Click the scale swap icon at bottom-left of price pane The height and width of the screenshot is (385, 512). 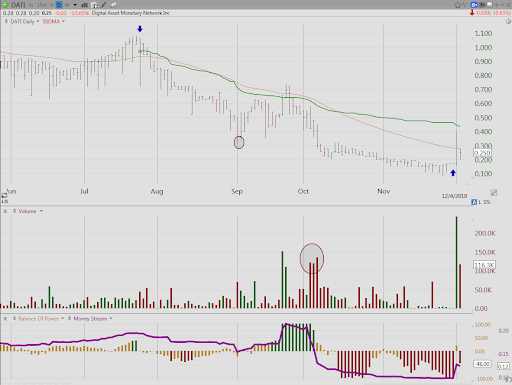[x=4, y=195]
